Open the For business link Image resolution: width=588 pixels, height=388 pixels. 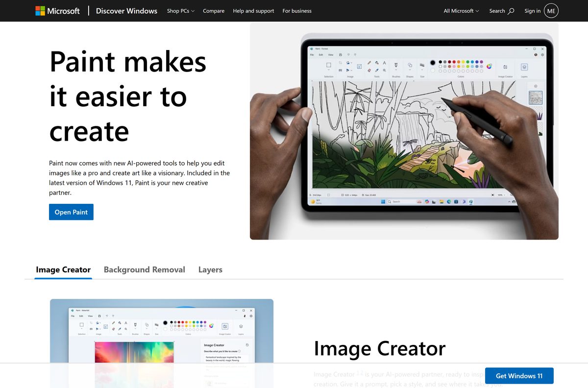tap(297, 11)
